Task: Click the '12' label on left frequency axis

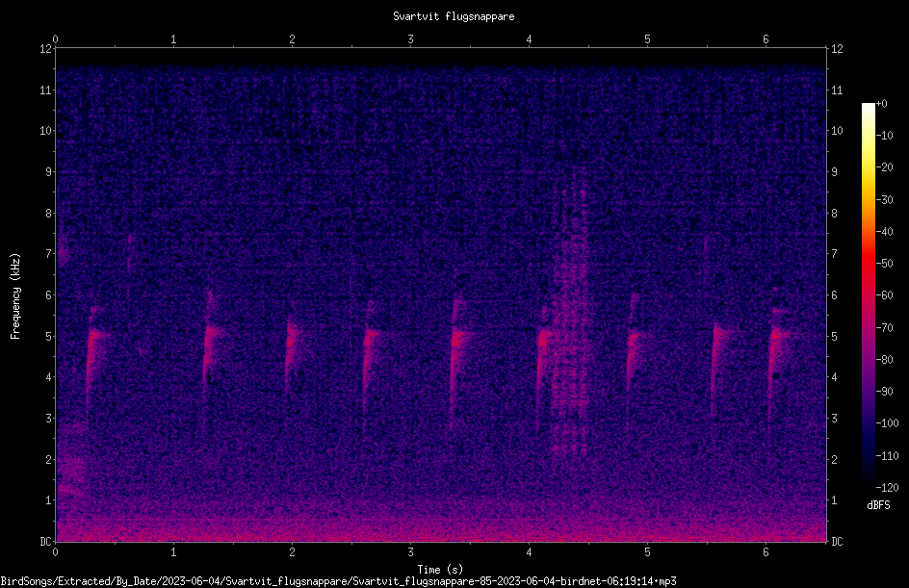Action: (x=46, y=49)
